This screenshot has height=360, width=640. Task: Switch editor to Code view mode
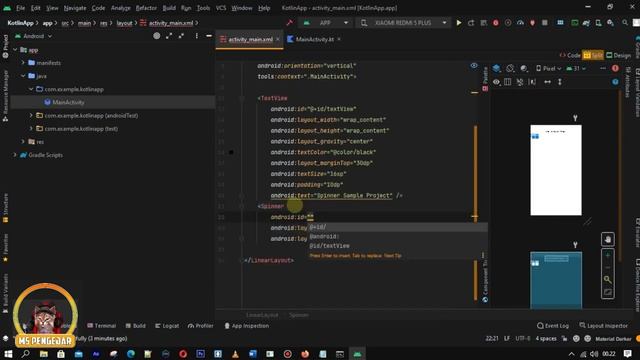(x=570, y=55)
